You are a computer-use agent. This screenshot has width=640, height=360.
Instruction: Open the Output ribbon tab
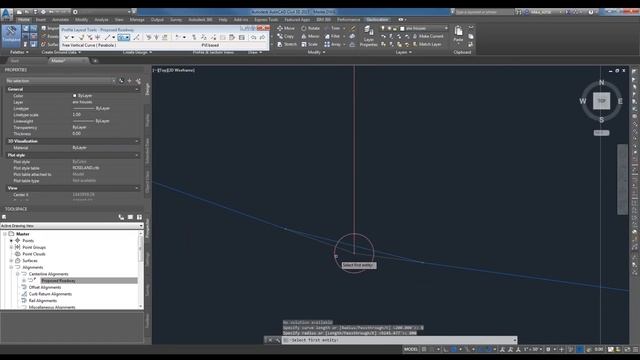[157, 20]
